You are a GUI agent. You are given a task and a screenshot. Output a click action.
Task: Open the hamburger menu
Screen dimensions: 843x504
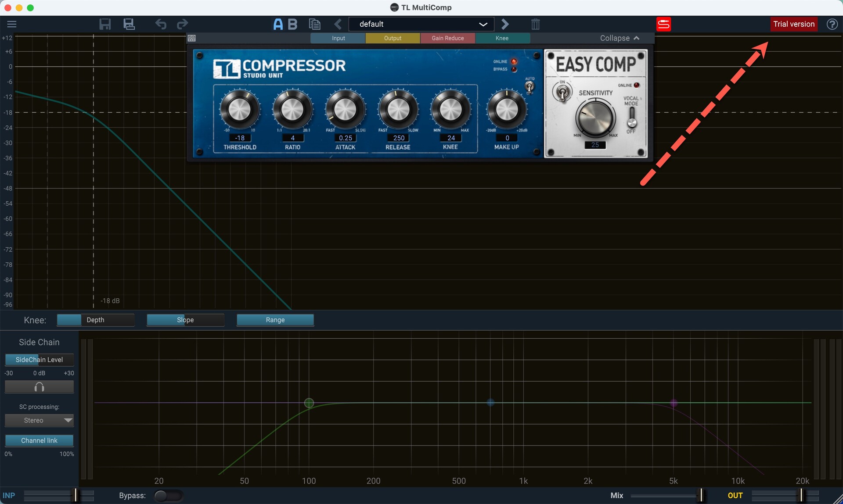(12, 24)
